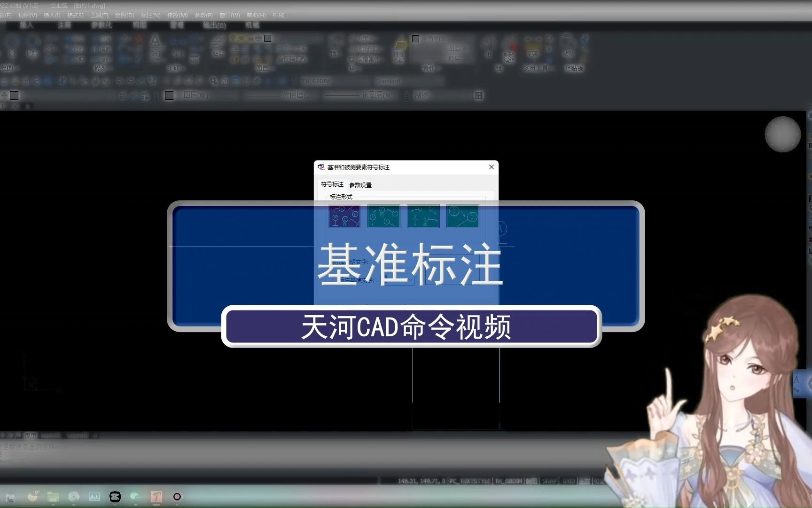Screen dimensions: 812x508
Task: Switch to the 符号标注 dialog tab
Action: tap(332, 184)
